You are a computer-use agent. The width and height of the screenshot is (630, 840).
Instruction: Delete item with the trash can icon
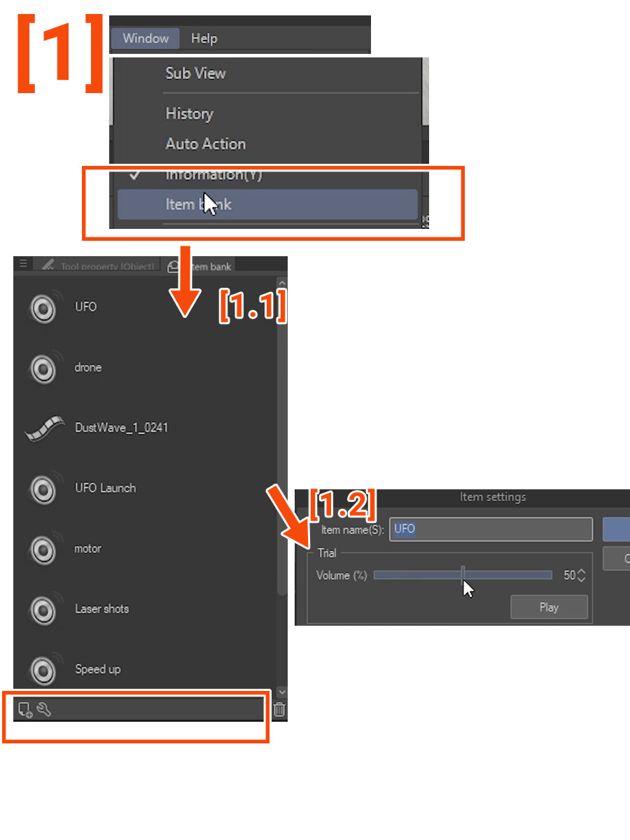coord(279,710)
